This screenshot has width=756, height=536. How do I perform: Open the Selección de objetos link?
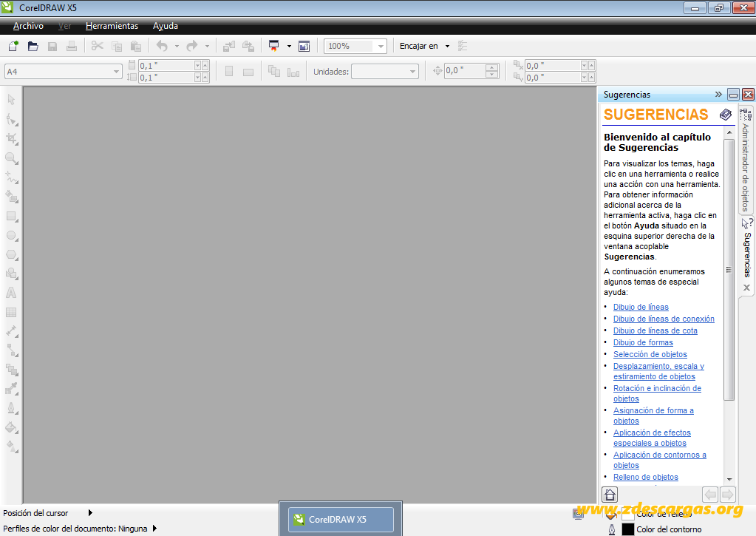[650, 354]
